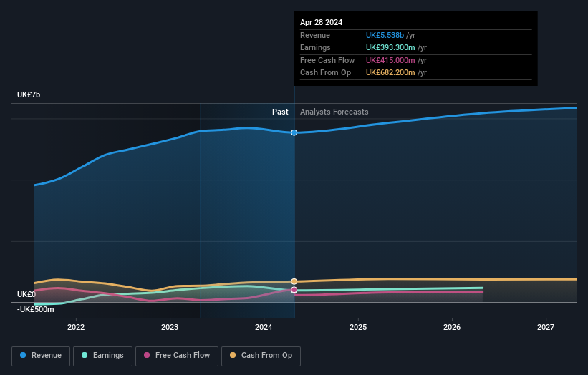588x375 pixels.
Task: Click the Earnings row label in tooltip
Action: pos(315,47)
